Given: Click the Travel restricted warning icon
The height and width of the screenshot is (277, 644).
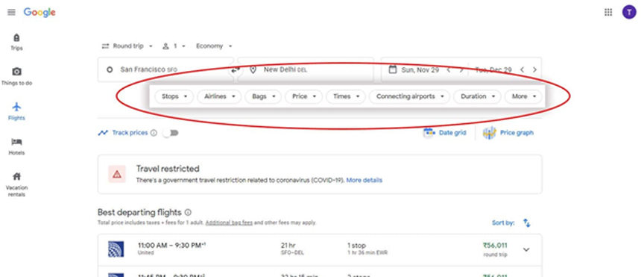Looking at the screenshot, I should pyautogui.click(x=117, y=174).
